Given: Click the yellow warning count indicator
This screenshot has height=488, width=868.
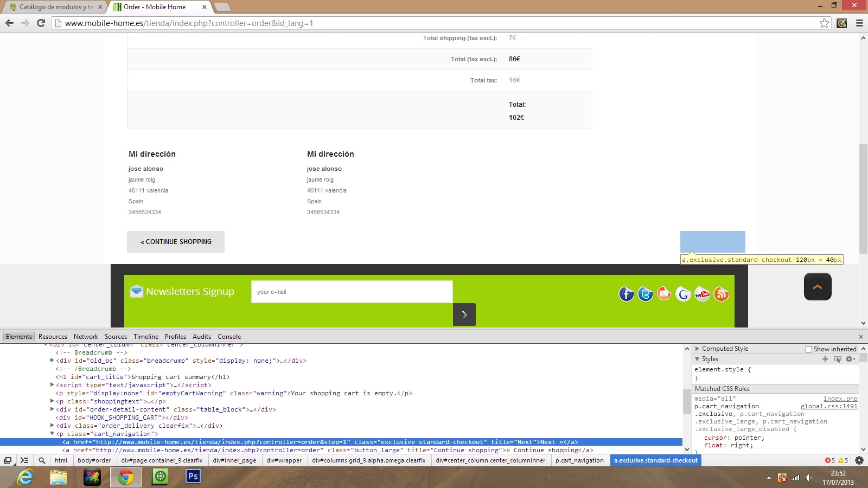Looking at the screenshot, I should 843,460.
